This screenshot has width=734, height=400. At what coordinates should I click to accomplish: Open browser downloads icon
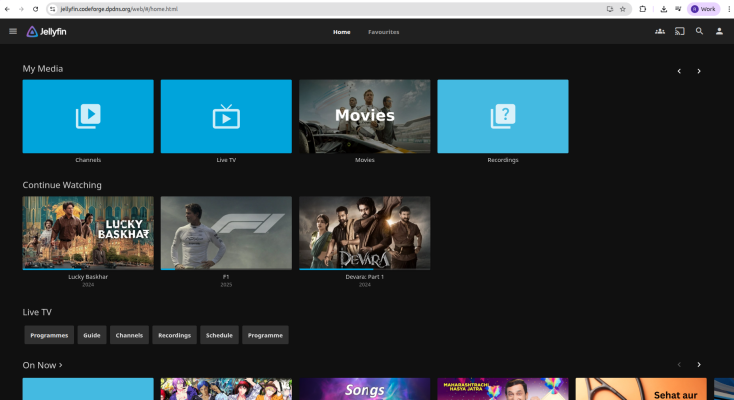click(664, 9)
